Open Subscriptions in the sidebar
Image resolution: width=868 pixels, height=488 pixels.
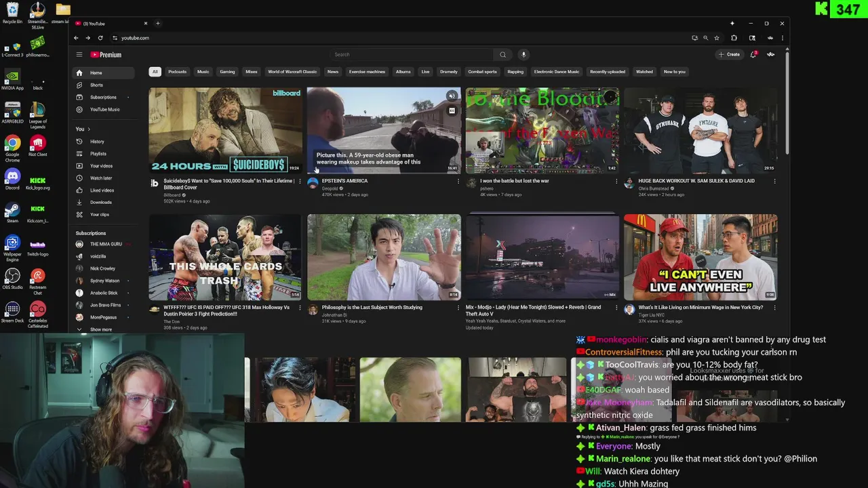(102, 97)
